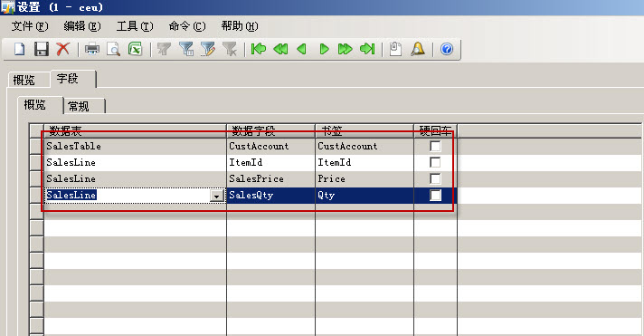Switch to the outer 概览 tab

point(28,80)
